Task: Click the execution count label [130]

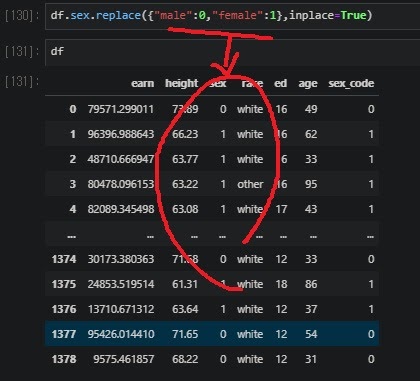Action: pyautogui.click(x=22, y=16)
